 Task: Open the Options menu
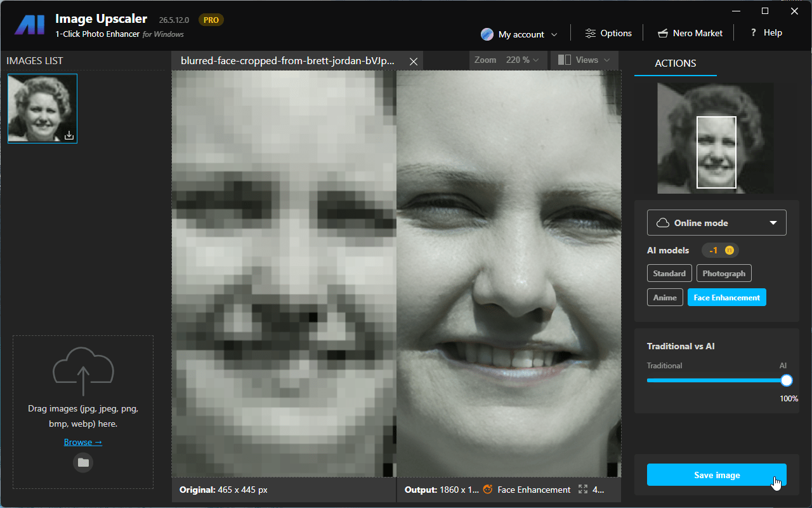608,33
